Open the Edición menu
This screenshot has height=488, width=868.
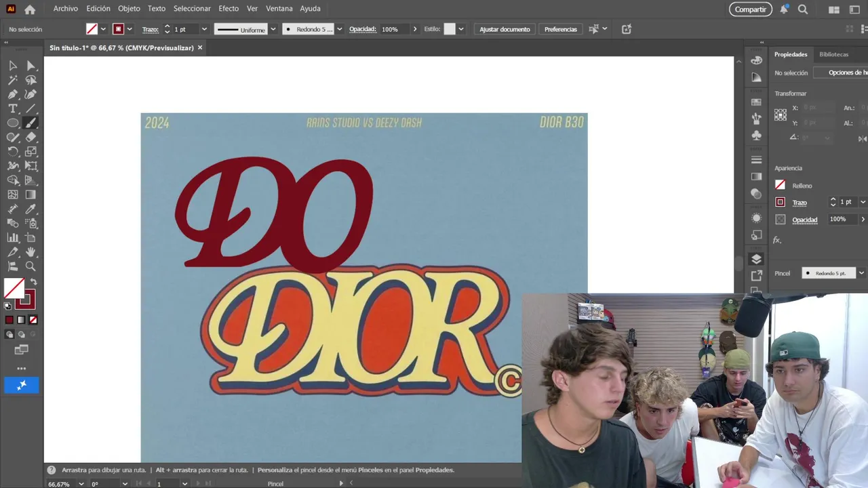pyautogui.click(x=98, y=9)
